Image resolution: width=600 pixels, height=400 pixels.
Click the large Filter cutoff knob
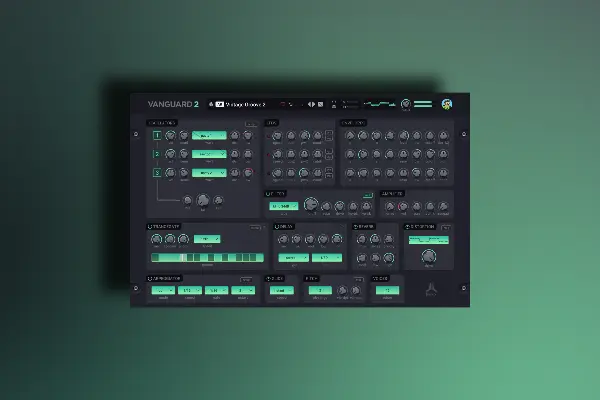click(x=311, y=205)
